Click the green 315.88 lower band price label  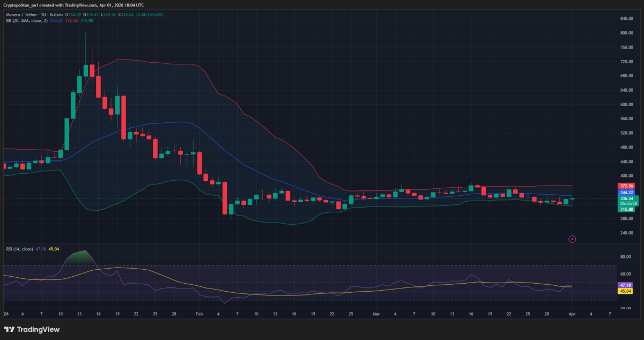tap(627, 210)
